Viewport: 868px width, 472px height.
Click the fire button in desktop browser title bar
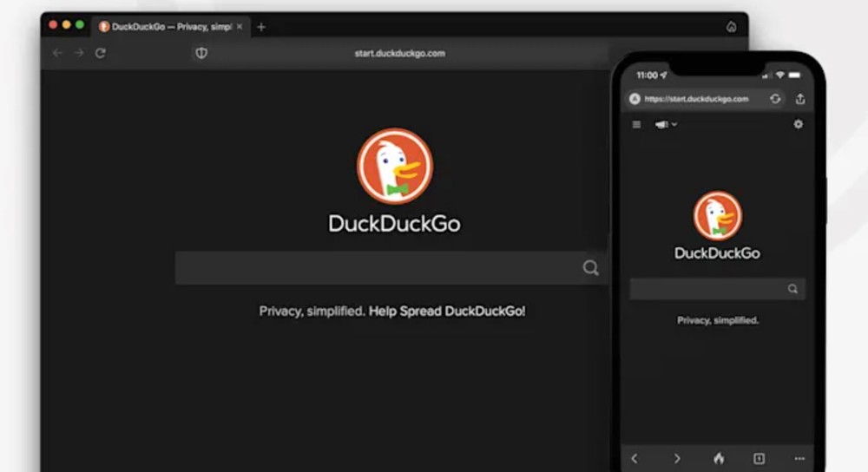(x=731, y=27)
